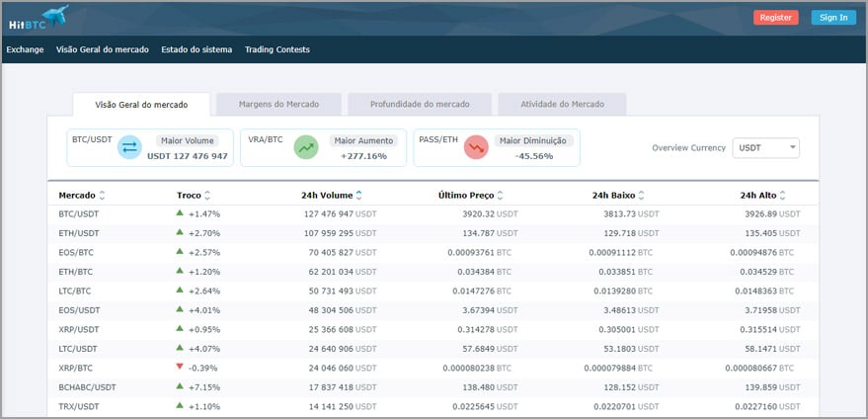Click green up arrow in BTC/USDT row

[x=180, y=212]
